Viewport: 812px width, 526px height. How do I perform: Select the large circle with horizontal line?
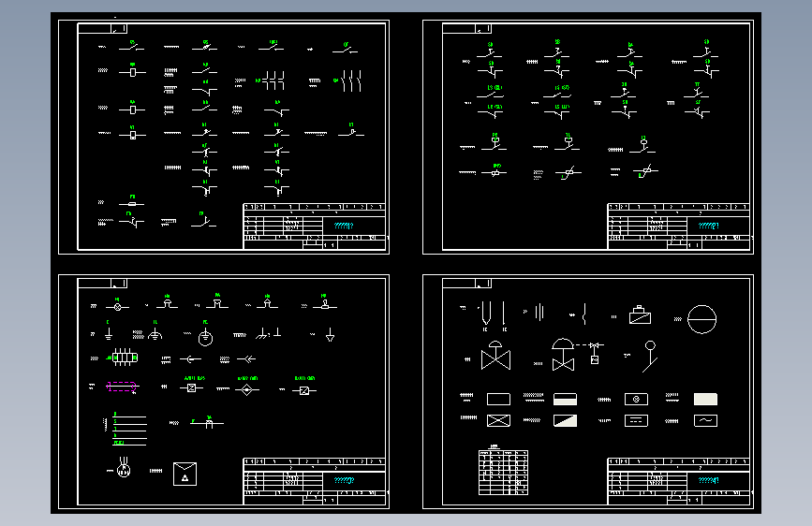click(701, 319)
